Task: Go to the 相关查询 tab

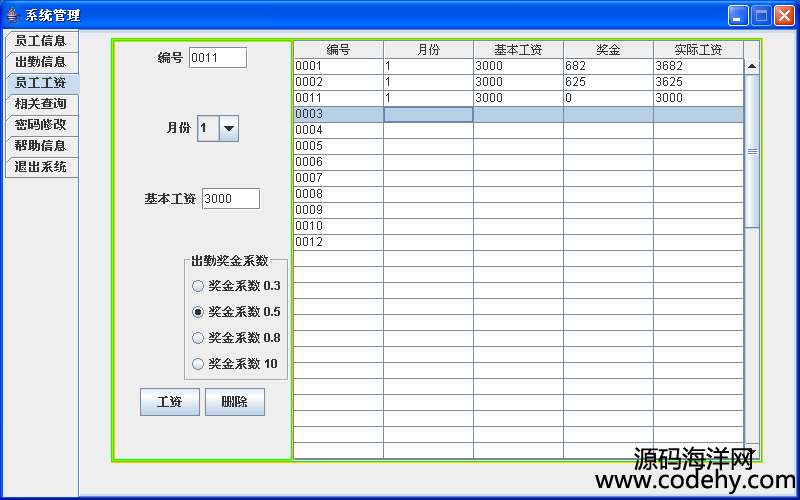Action: [x=41, y=104]
